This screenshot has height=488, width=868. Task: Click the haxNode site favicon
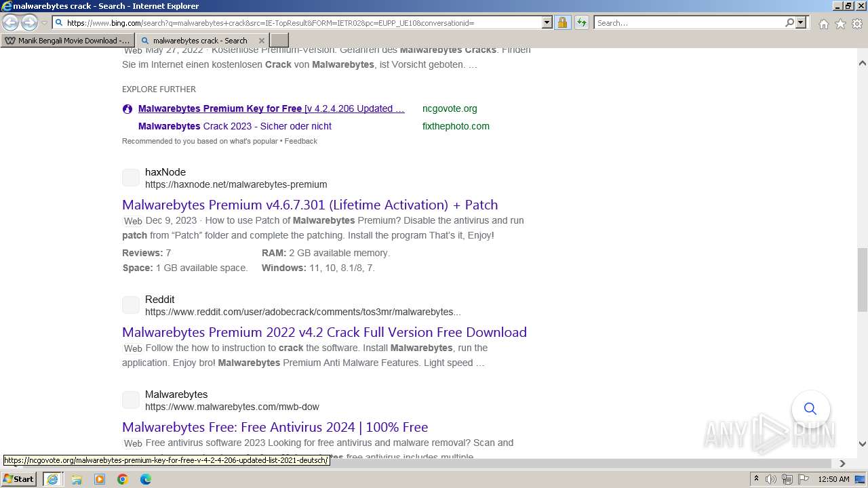[x=131, y=178]
